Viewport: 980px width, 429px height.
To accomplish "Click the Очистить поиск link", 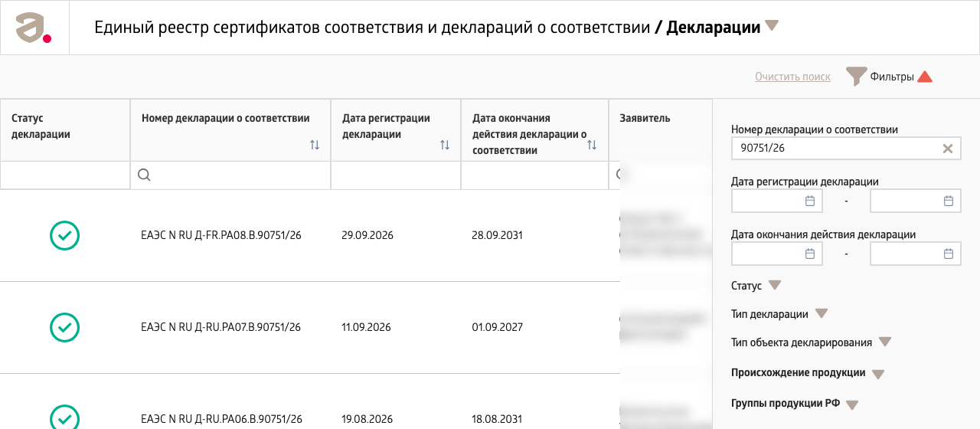I will pos(792,77).
